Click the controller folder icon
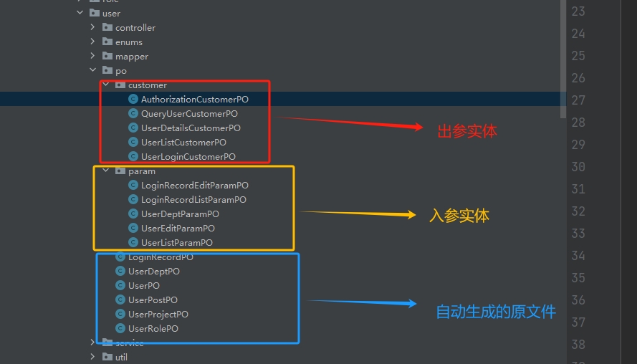The image size is (637, 364). (107, 28)
